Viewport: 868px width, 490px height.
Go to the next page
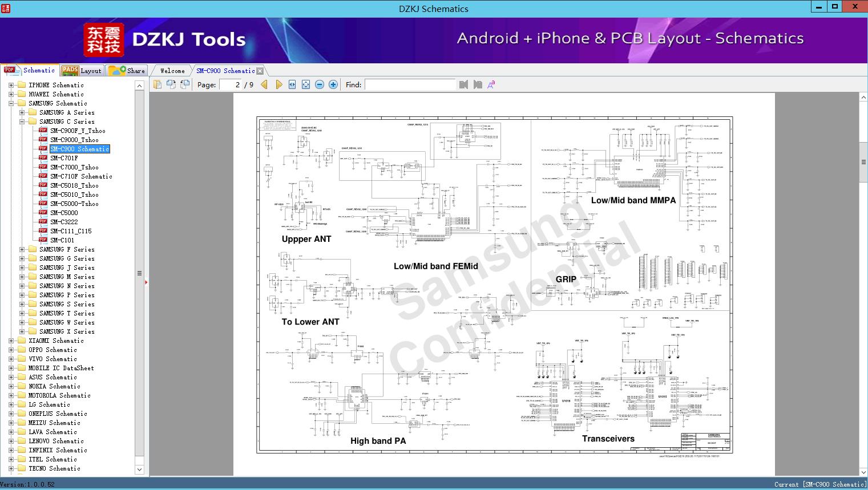278,84
